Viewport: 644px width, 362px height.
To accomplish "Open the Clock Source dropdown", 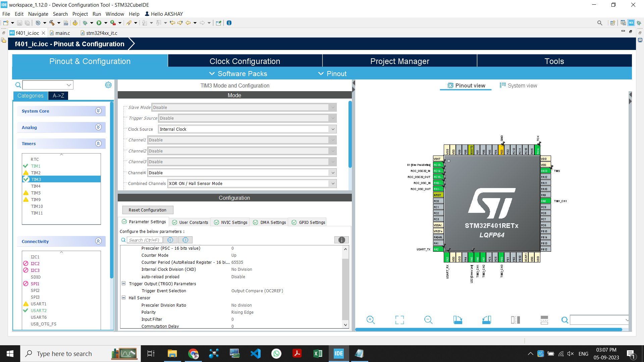I will click(x=332, y=129).
